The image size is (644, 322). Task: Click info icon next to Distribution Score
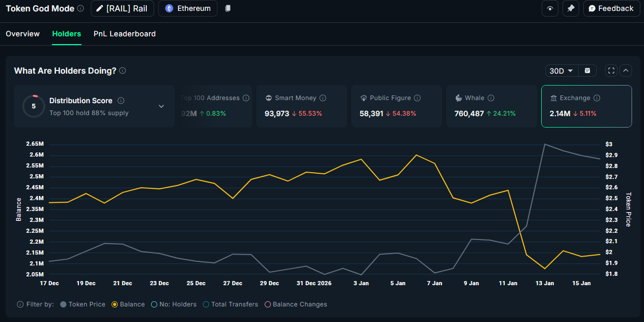tap(121, 101)
